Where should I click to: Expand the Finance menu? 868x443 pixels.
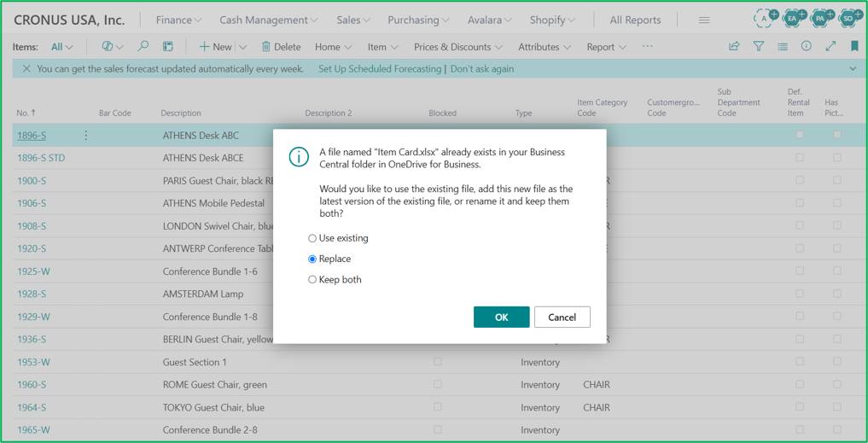coord(178,20)
